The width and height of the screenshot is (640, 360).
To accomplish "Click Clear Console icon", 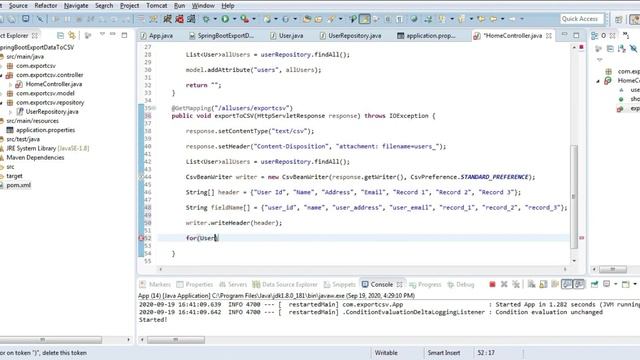I will coord(531,284).
